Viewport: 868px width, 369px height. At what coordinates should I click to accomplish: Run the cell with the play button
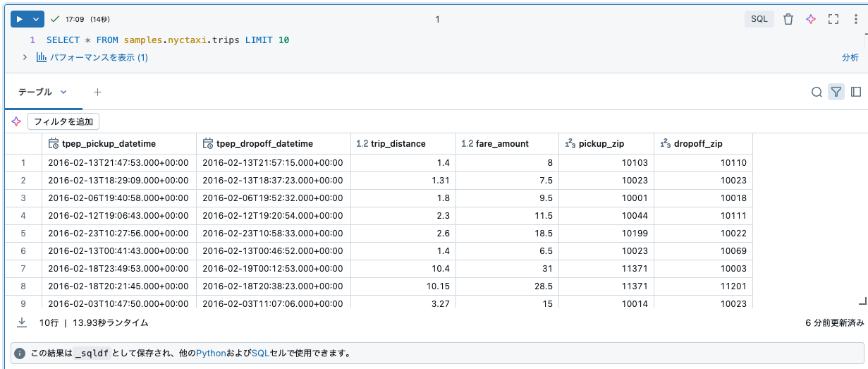(x=20, y=19)
